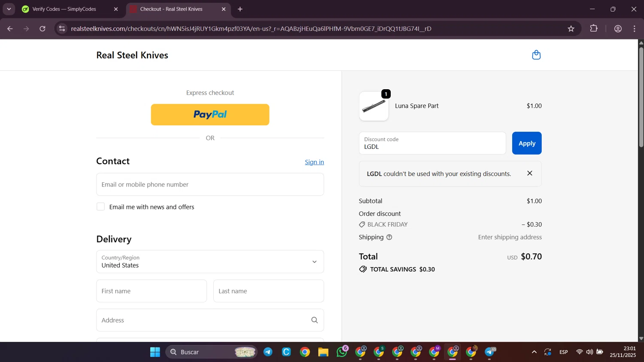The image size is (644, 362).
Task: Go forward in browser history
Action: click(26, 29)
